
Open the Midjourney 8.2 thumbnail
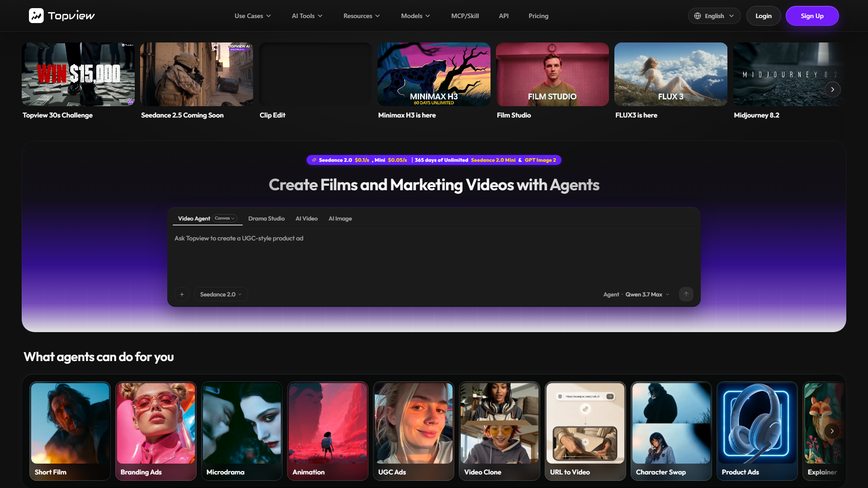pyautogui.click(x=789, y=75)
